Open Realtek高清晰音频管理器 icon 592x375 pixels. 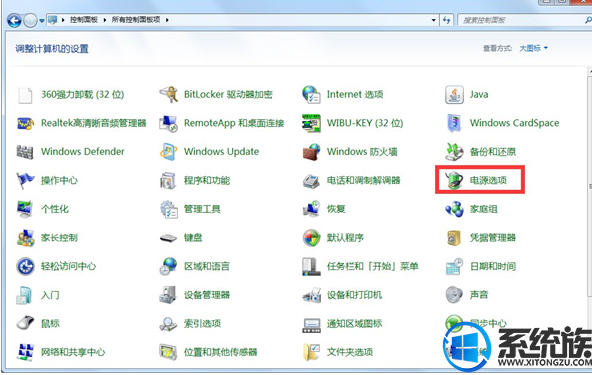25,123
